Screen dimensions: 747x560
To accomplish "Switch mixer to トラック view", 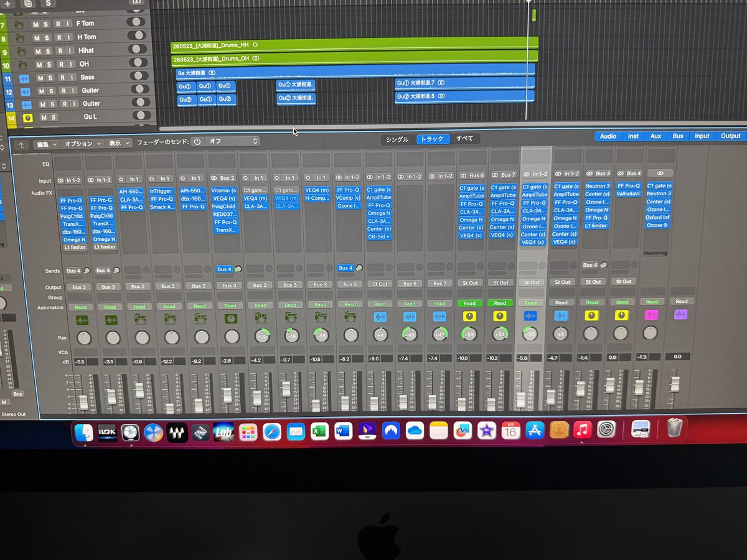I will (432, 139).
